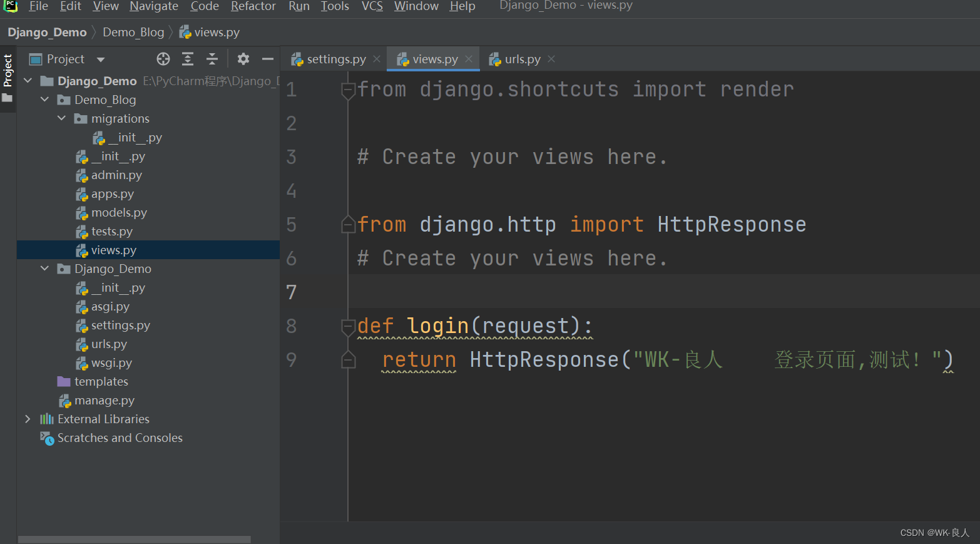This screenshot has width=980, height=544.
Task: Click the fold marker beside def login
Action: coord(348,327)
